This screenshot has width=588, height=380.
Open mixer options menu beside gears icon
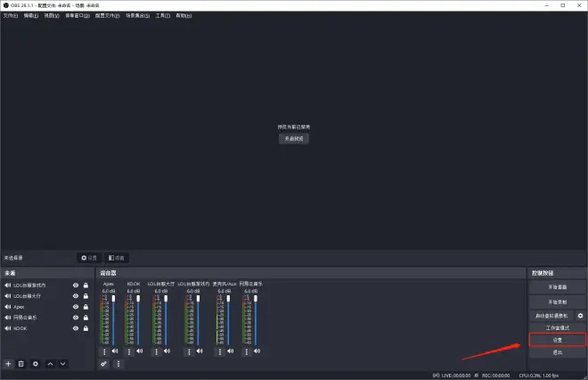click(118, 364)
